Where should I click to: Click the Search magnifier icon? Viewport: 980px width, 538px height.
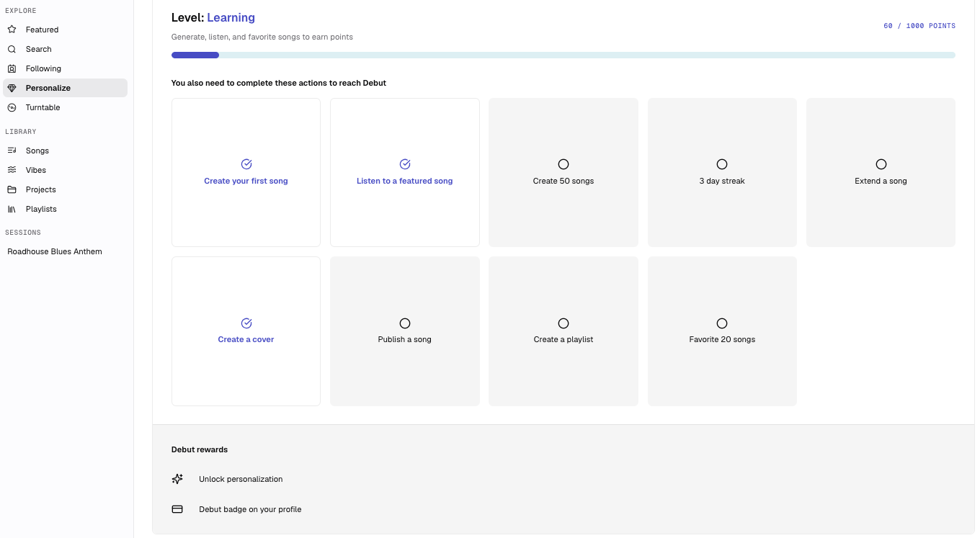click(x=12, y=49)
